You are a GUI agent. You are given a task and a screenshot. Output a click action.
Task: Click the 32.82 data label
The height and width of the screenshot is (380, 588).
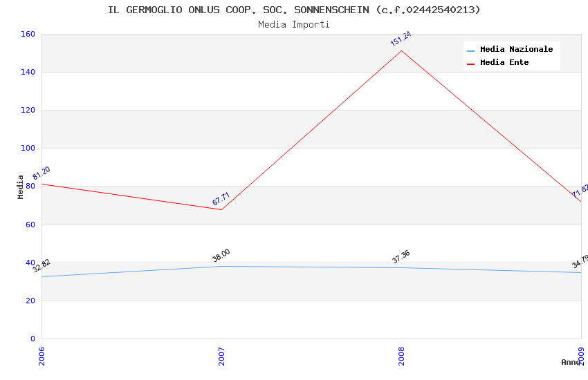point(42,265)
